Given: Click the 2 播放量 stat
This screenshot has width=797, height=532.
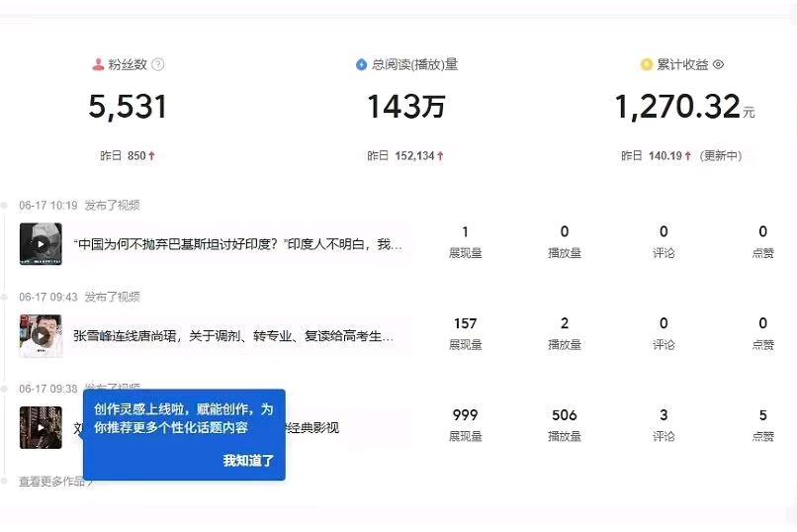Looking at the screenshot, I should 565,333.
